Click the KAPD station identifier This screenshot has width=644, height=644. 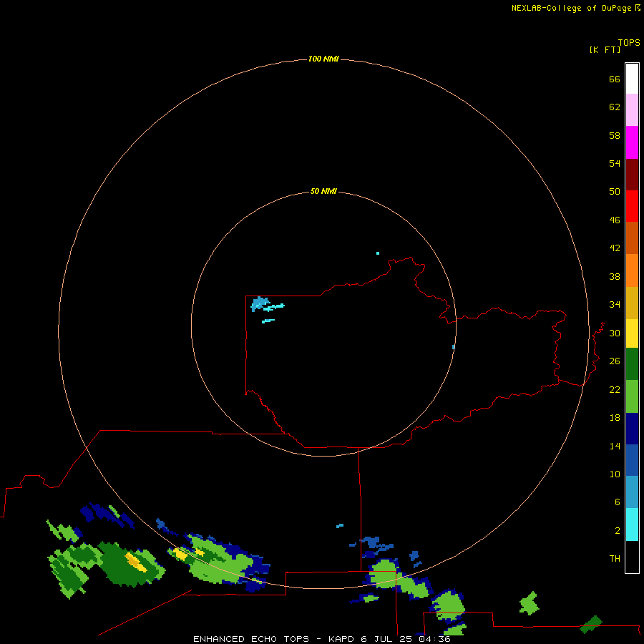pos(341,639)
